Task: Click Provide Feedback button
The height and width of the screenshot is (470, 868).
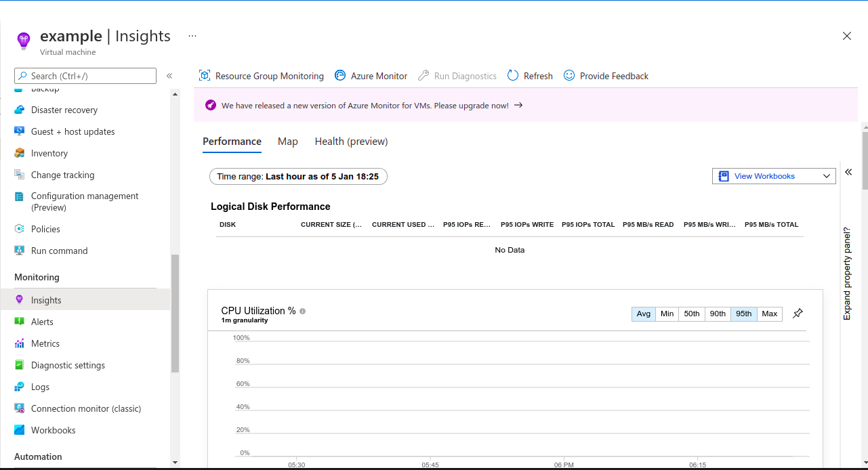Action: (606, 76)
